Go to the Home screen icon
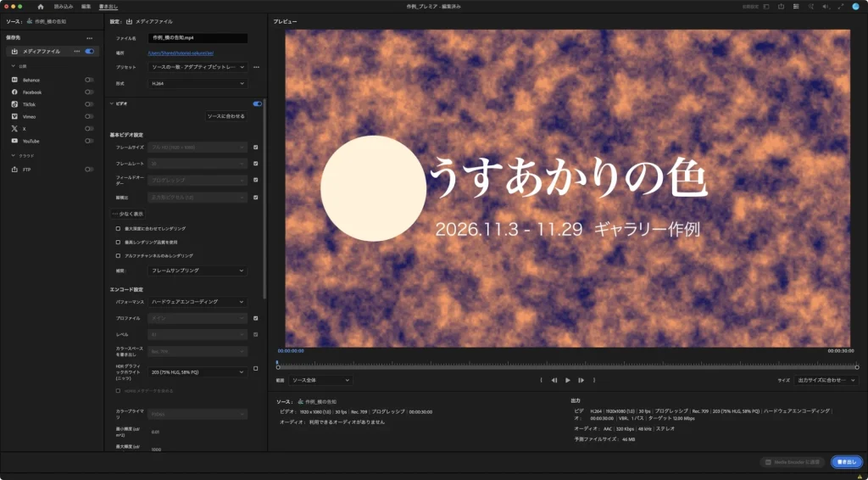 click(41, 7)
